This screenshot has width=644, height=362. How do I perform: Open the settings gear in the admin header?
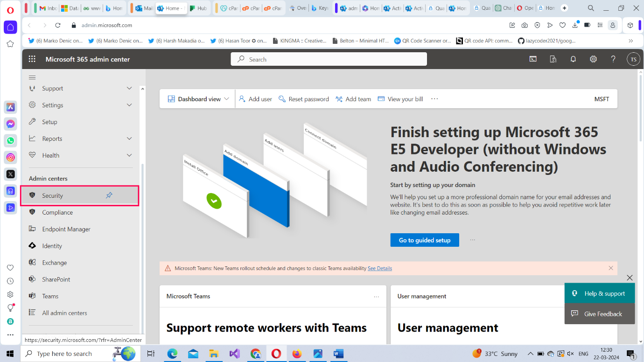pos(593,59)
